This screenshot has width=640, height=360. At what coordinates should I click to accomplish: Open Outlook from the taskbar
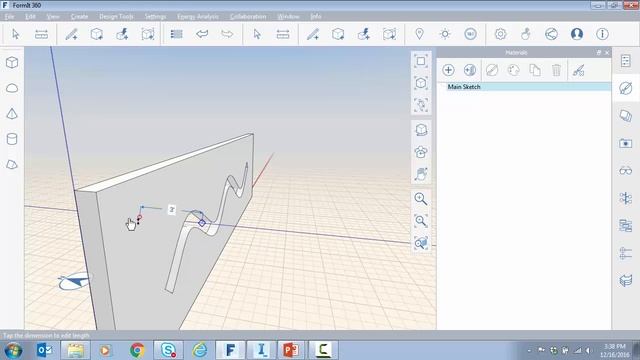(44, 350)
